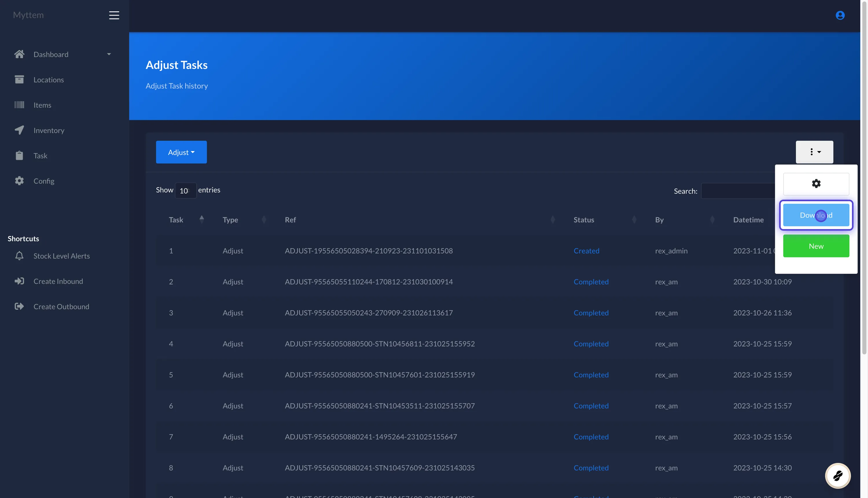The width and height of the screenshot is (868, 498).
Task: Click the gear settings button in dropdown
Action: click(x=816, y=184)
